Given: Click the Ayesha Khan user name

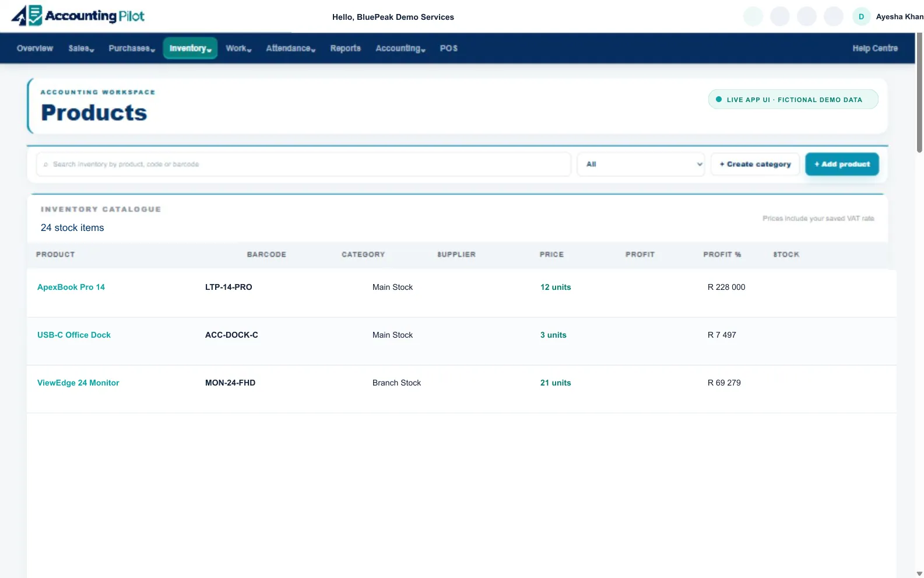Looking at the screenshot, I should 900,17.
